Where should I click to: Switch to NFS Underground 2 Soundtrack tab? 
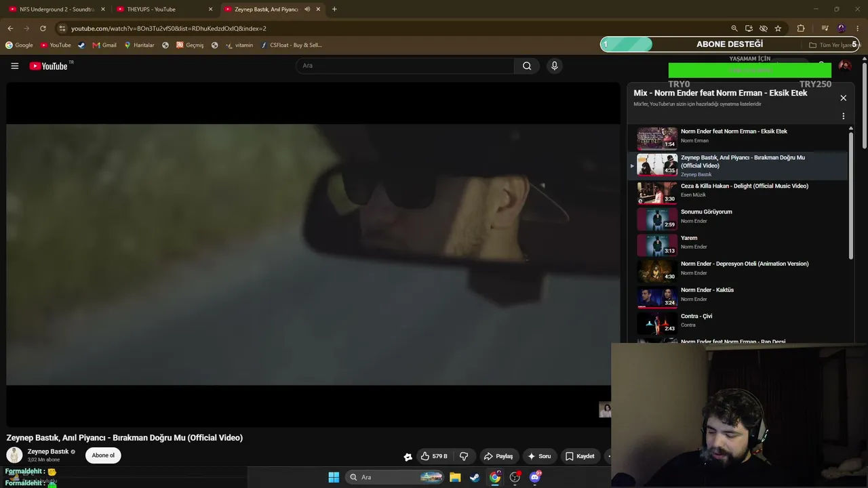(x=57, y=9)
